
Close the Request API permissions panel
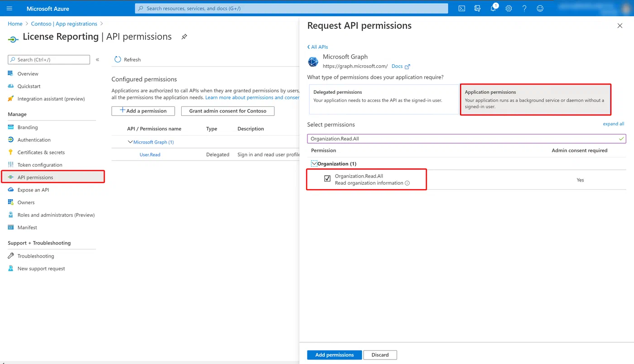(x=620, y=26)
